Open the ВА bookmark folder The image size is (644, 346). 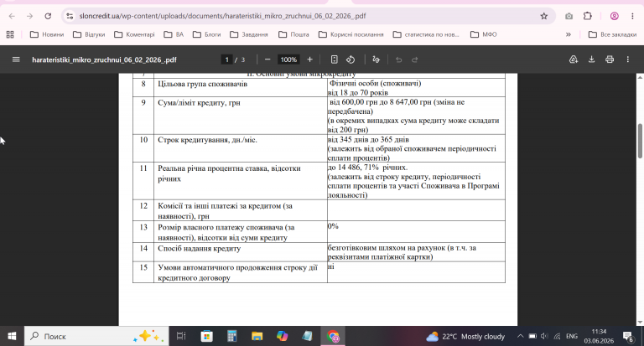[x=174, y=34]
